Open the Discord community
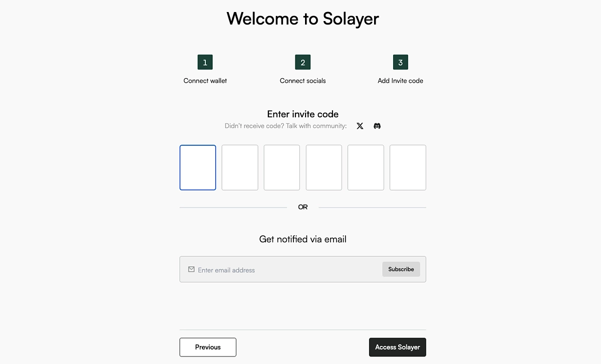Viewport: 601px width, 364px height. (377, 126)
